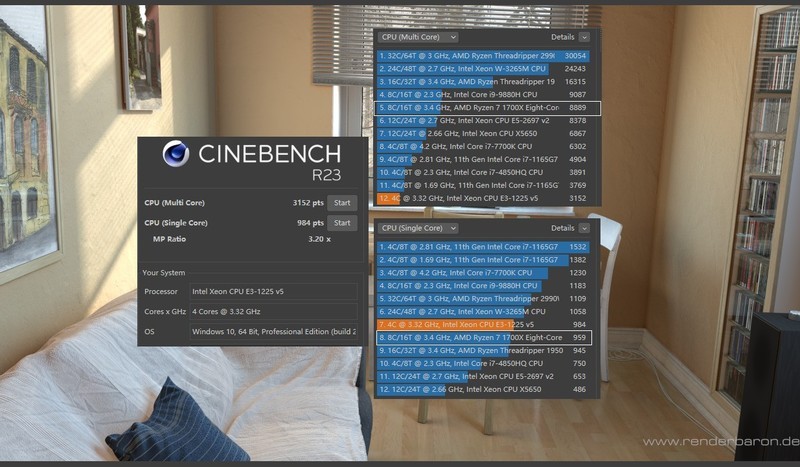Open the CPU (Multi Core) ranking dropdown

tap(418, 37)
